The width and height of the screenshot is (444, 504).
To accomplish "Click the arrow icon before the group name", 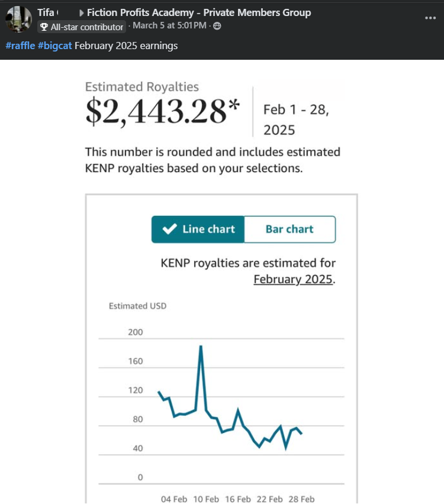I will tap(81, 13).
